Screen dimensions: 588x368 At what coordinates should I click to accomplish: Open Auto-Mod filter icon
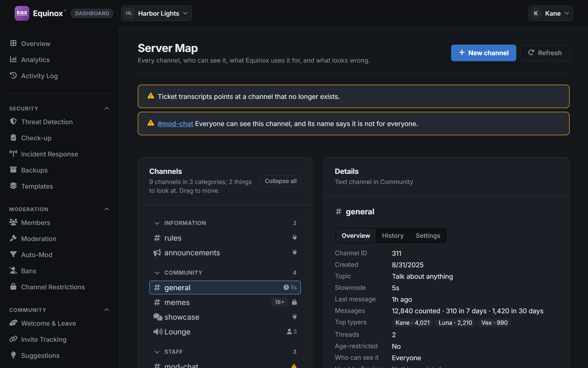(13, 254)
